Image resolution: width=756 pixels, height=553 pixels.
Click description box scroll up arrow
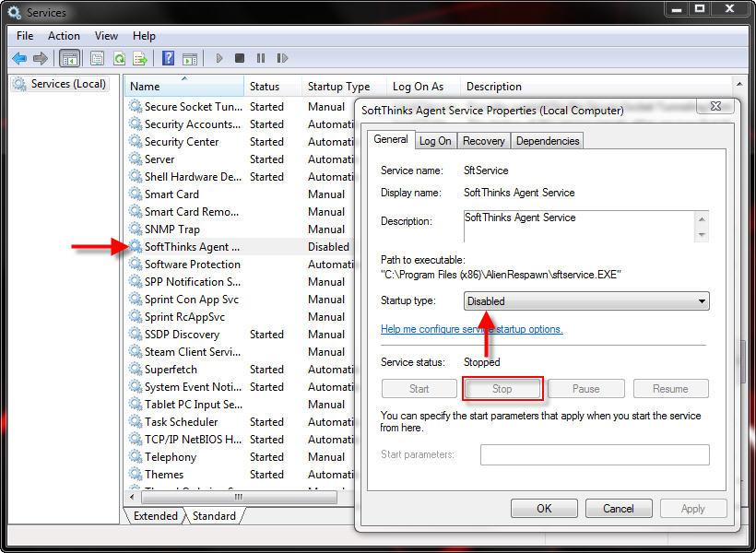tap(702, 219)
